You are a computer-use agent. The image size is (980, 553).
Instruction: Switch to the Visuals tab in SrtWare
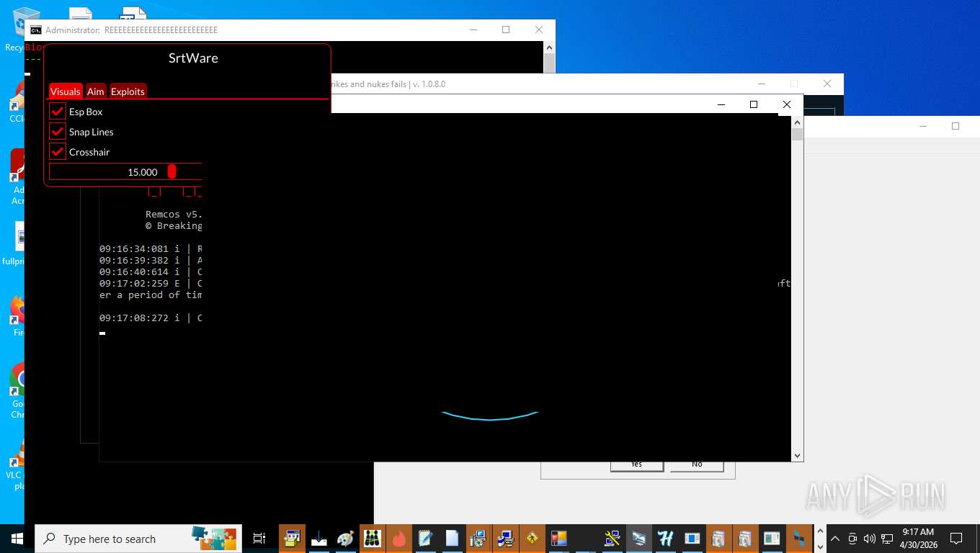click(x=66, y=91)
